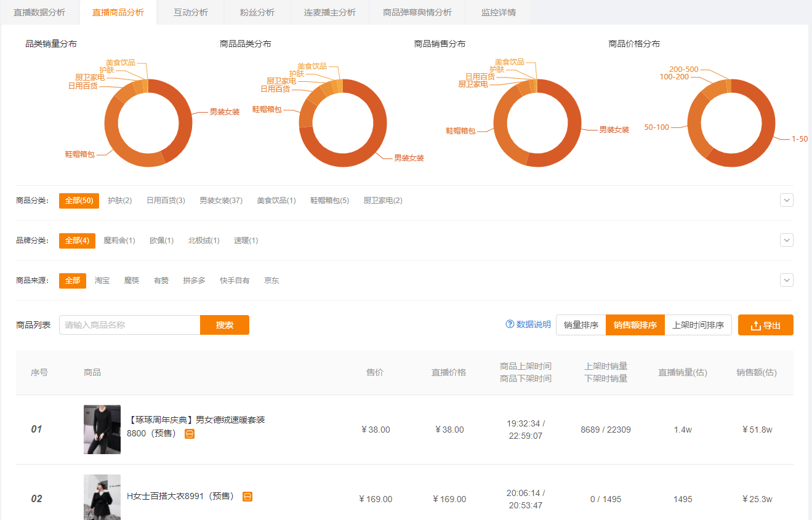
Task: Click the export icon on 导出 button
Action: click(756, 326)
